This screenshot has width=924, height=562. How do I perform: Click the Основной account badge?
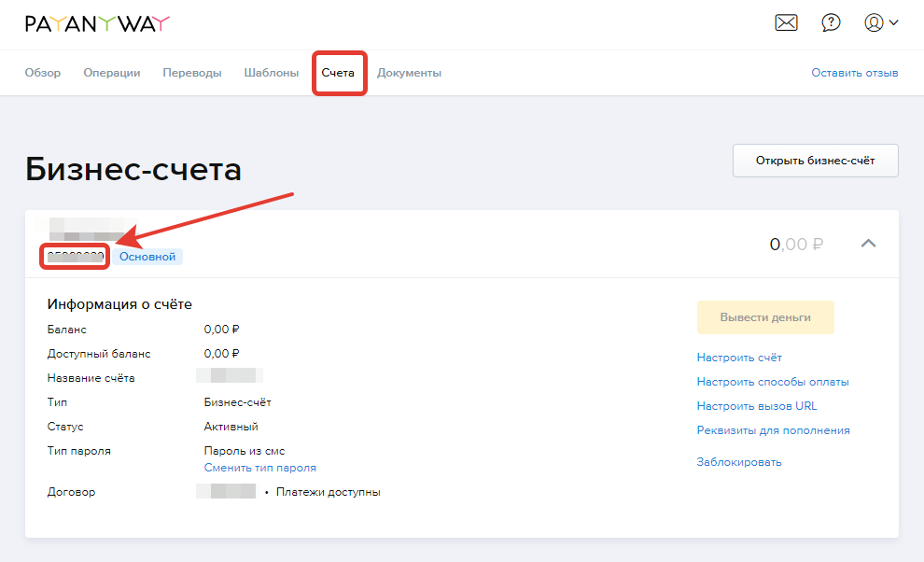(147, 257)
